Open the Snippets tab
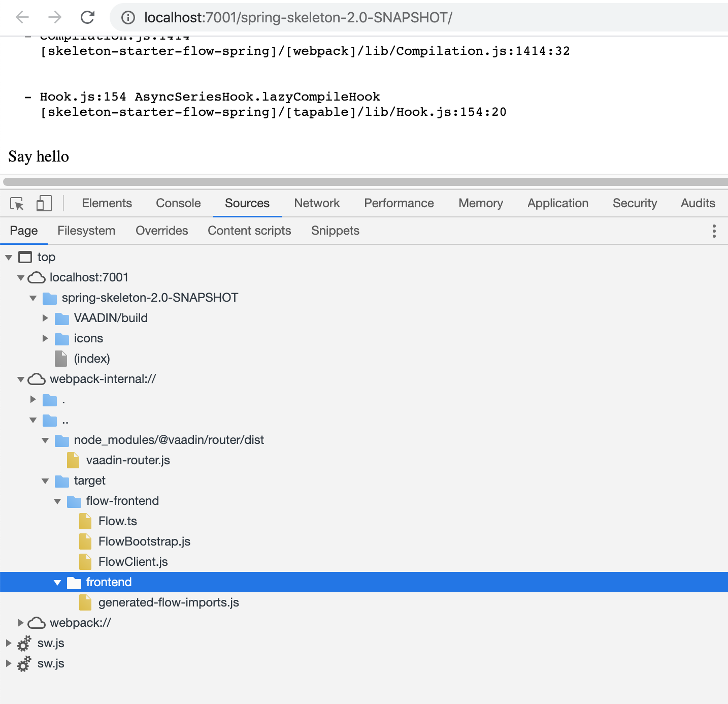 tap(335, 231)
